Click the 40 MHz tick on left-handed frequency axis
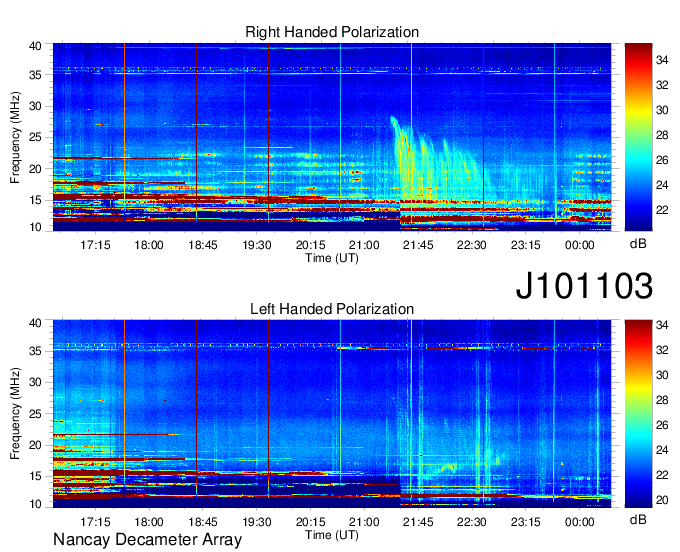Screen dimensions: 680x552 (35, 323)
